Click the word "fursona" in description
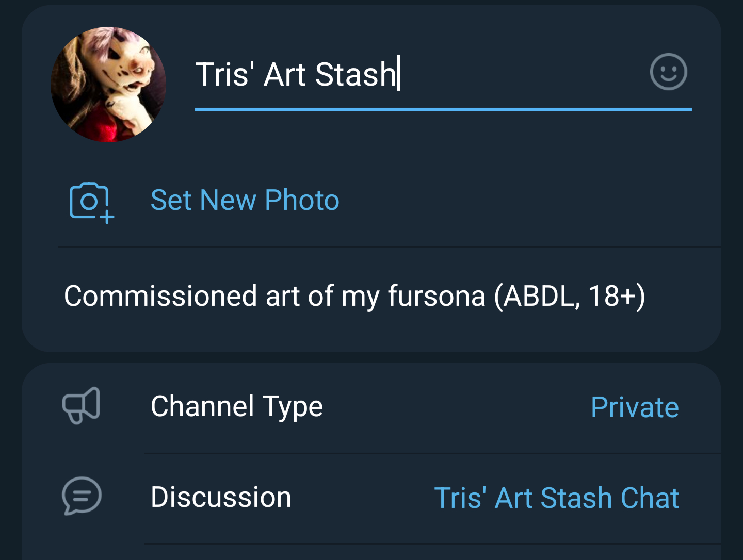This screenshot has width=743, height=560. [x=437, y=296]
